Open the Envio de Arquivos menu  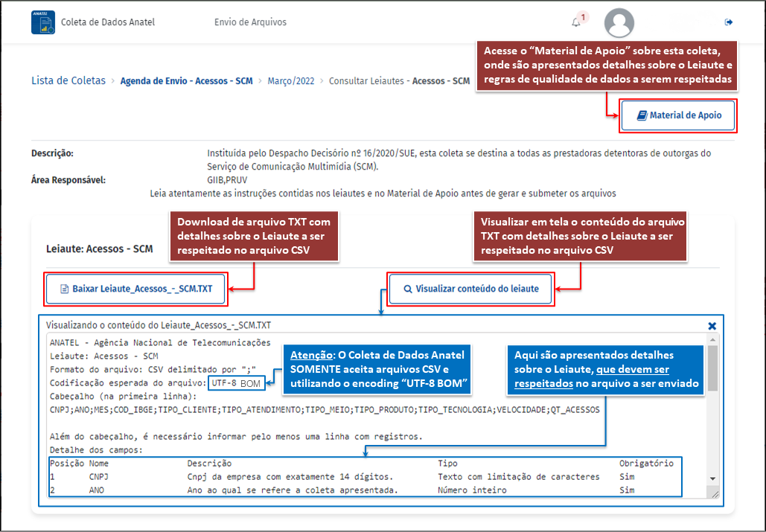pos(250,22)
